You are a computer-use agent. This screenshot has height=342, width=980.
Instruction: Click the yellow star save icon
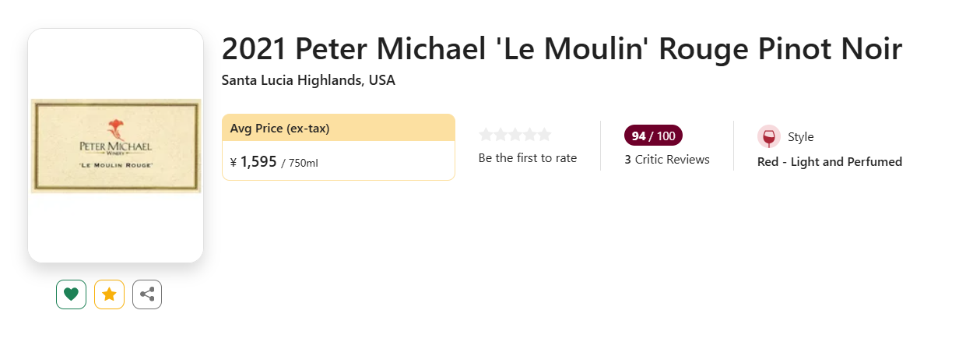pyautogui.click(x=109, y=294)
